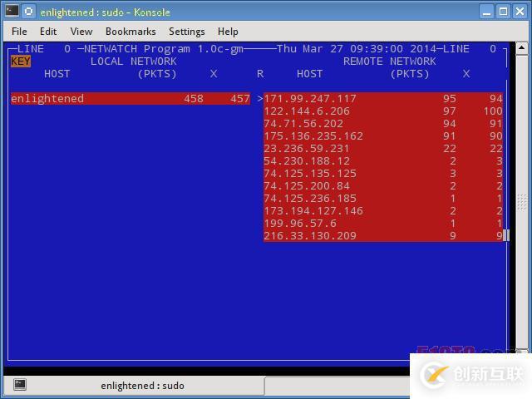Click the Konsole terminal icon in title bar
The image size is (532, 399).
(x=12, y=11)
